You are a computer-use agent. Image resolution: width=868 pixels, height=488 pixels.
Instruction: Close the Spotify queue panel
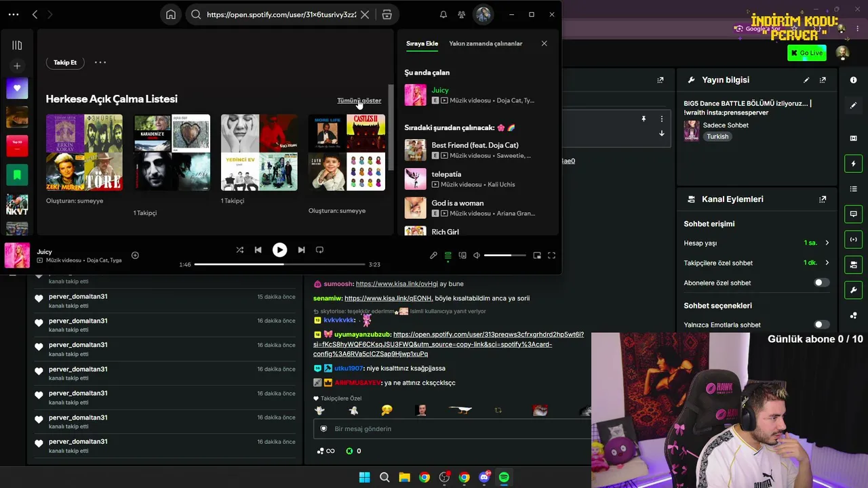tap(544, 43)
